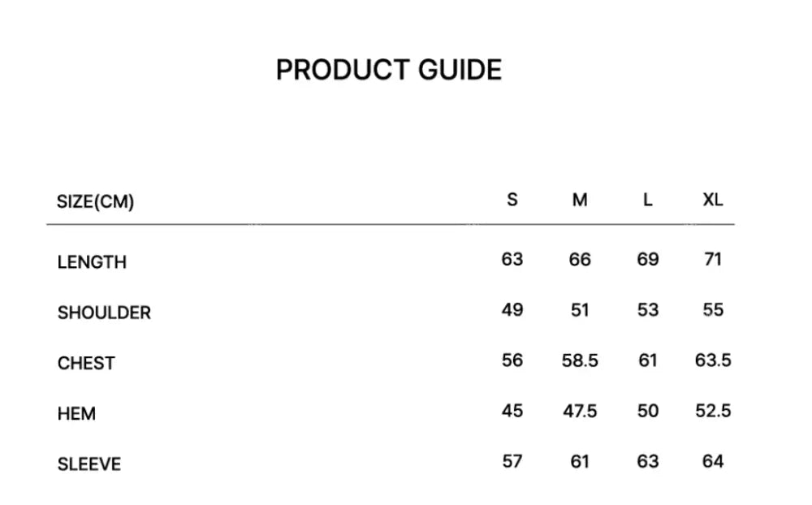This screenshot has width=812, height=505.
Task: Click the XL size column header
Action: 713,200
